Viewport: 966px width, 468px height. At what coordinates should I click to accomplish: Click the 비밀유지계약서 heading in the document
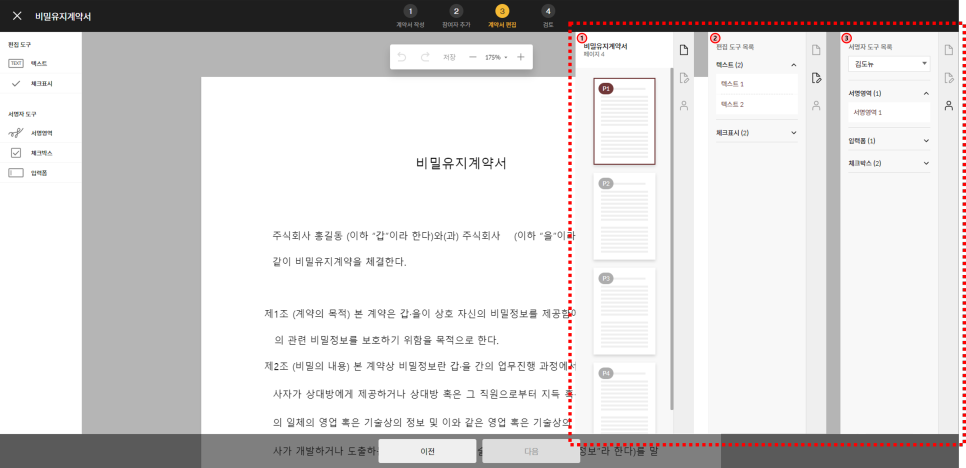point(461,164)
